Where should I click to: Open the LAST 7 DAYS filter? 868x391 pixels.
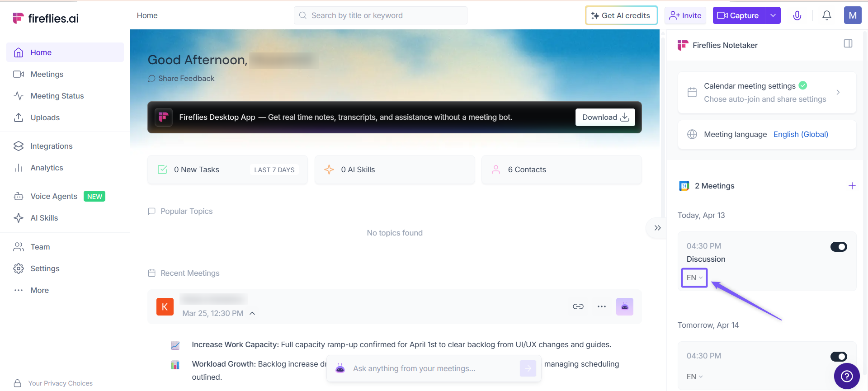274,170
